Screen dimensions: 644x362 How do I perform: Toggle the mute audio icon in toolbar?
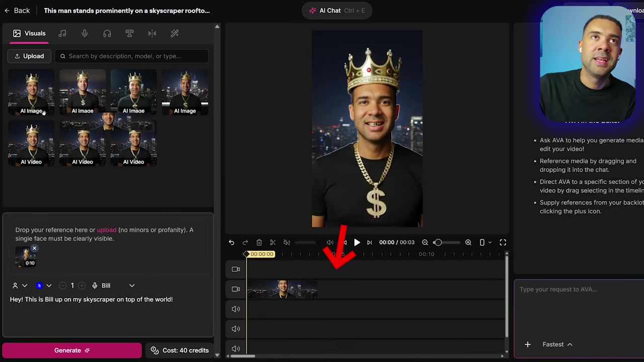tap(286, 242)
